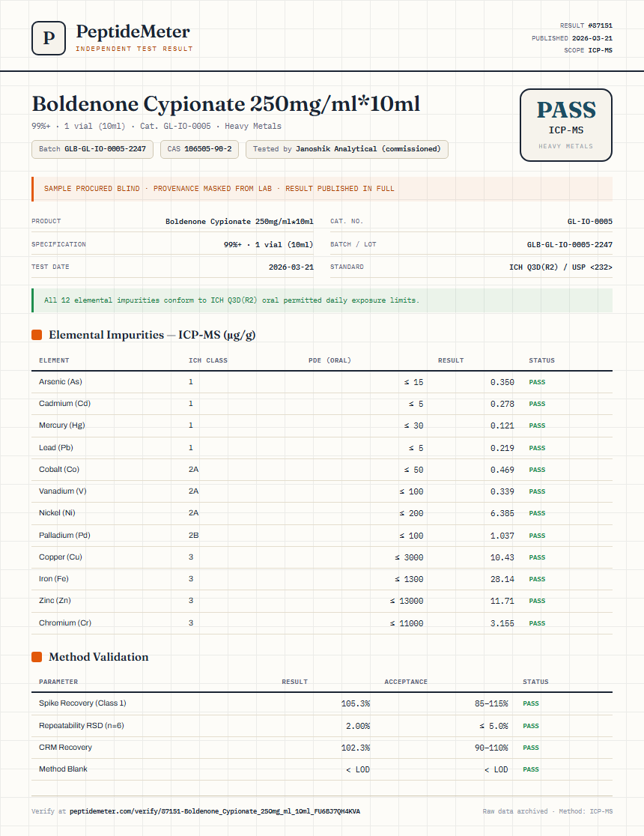Click orange marker beside Elemental Impurities heading
Screen dimensions: 644x836
tap(37, 335)
